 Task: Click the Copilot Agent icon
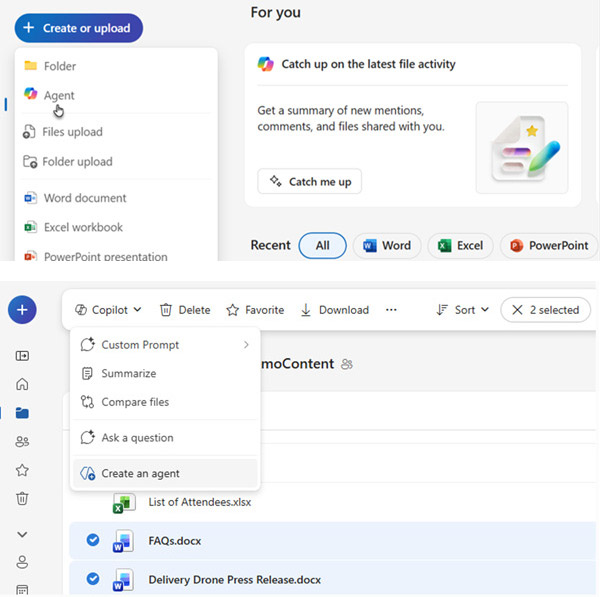pyautogui.click(x=31, y=94)
